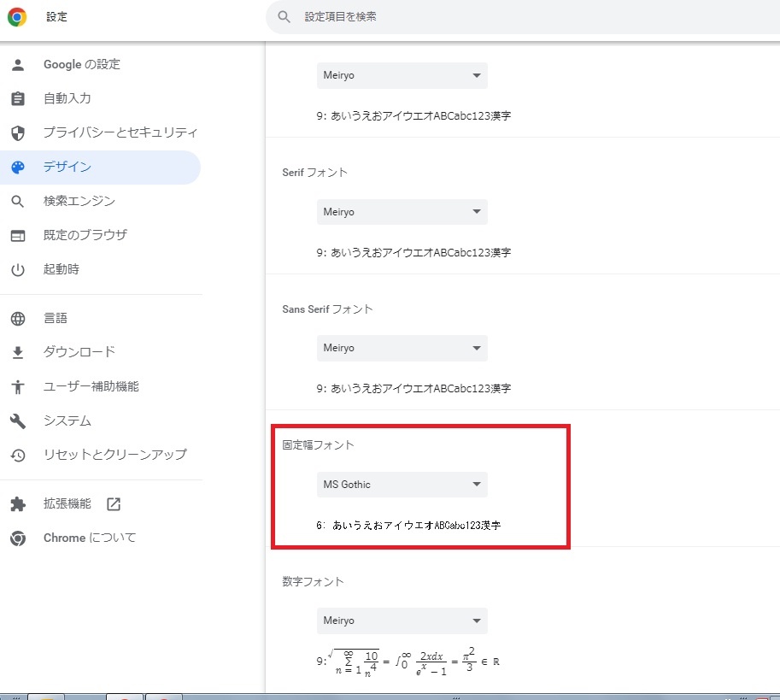The image size is (780, 700).
Task: Click the accessibility figure icon
Action: 18,386
